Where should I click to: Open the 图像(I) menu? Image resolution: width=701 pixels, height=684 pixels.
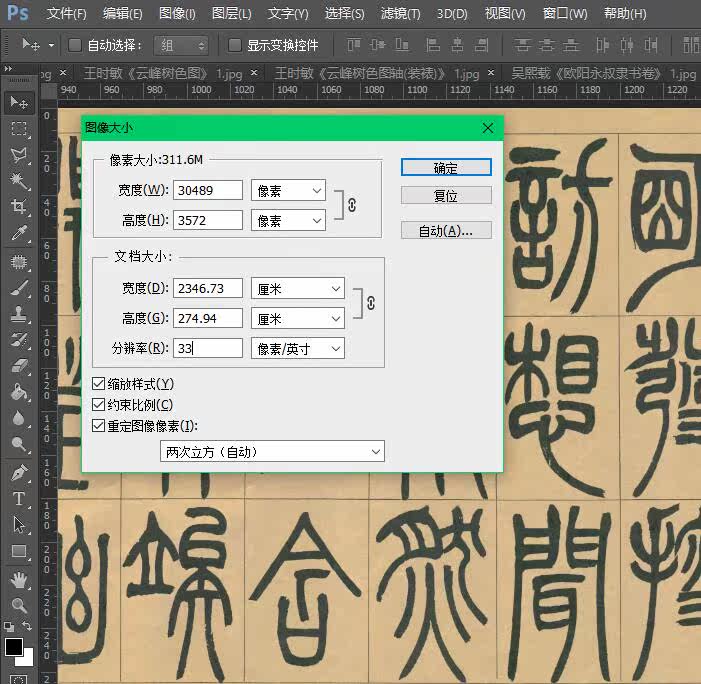tap(177, 13)
